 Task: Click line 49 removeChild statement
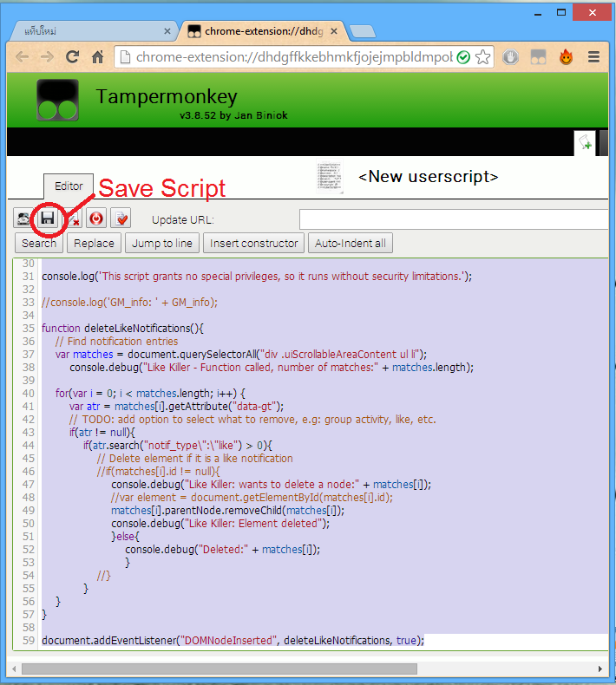[228, 510]
